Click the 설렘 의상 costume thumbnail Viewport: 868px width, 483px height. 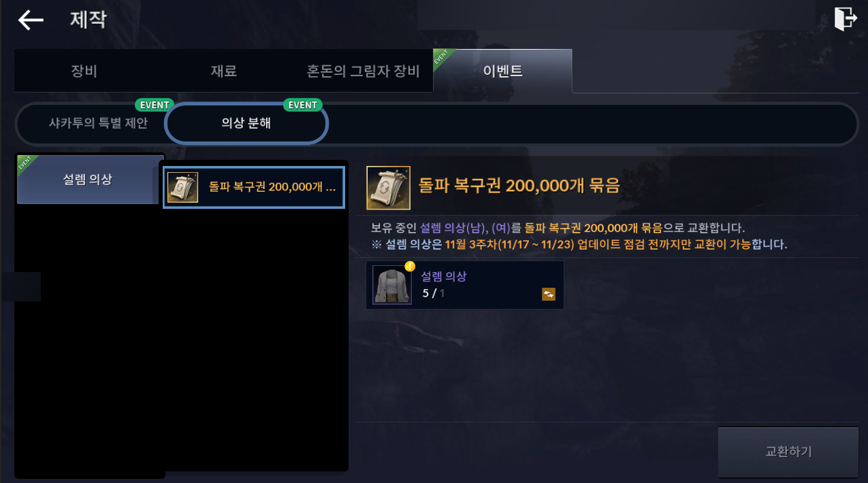pyautogui.click(x=392, y=284)
